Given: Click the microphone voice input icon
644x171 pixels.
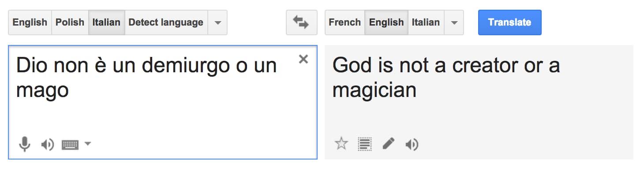Looking at the screenshot, I should click(25, 144).
